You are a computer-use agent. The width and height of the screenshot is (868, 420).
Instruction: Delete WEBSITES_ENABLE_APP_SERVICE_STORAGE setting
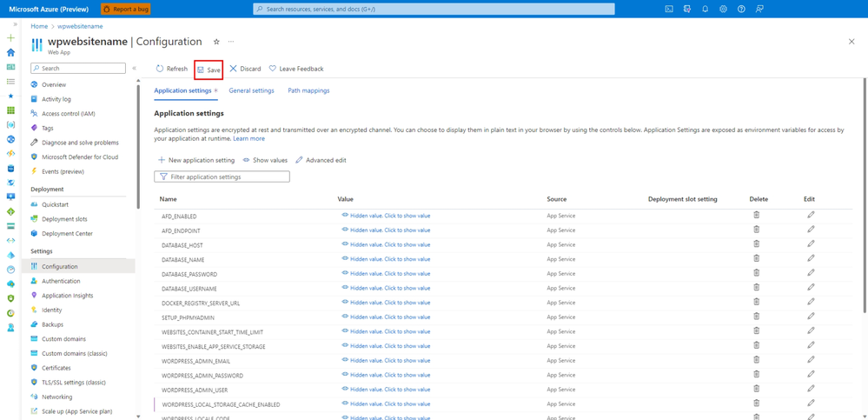pos(756,344)
